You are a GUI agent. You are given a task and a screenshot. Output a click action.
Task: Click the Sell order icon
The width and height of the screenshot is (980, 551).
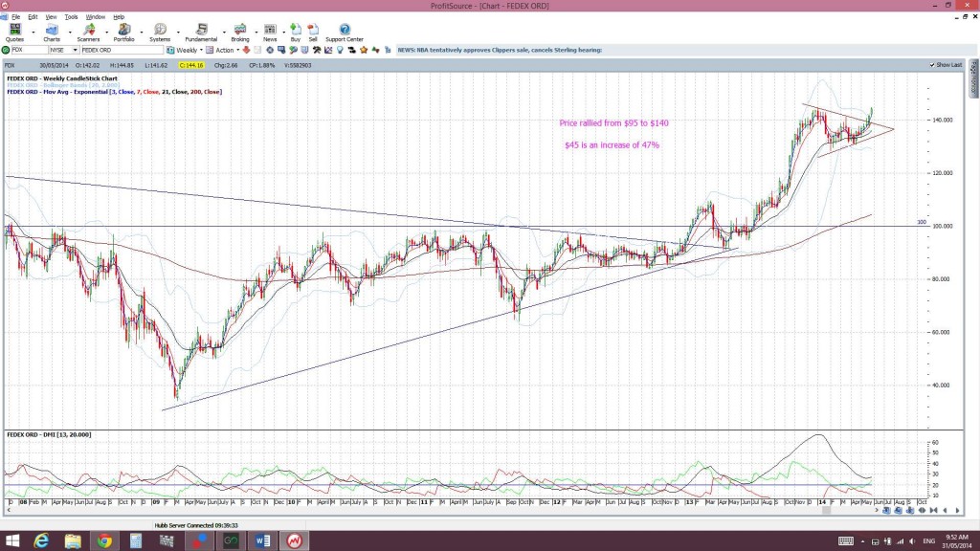(x=313, y=30)
